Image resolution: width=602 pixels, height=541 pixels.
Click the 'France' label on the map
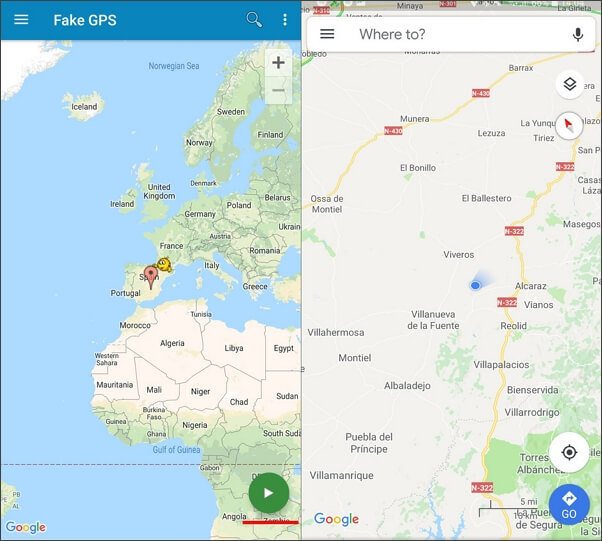coord(171,246)
